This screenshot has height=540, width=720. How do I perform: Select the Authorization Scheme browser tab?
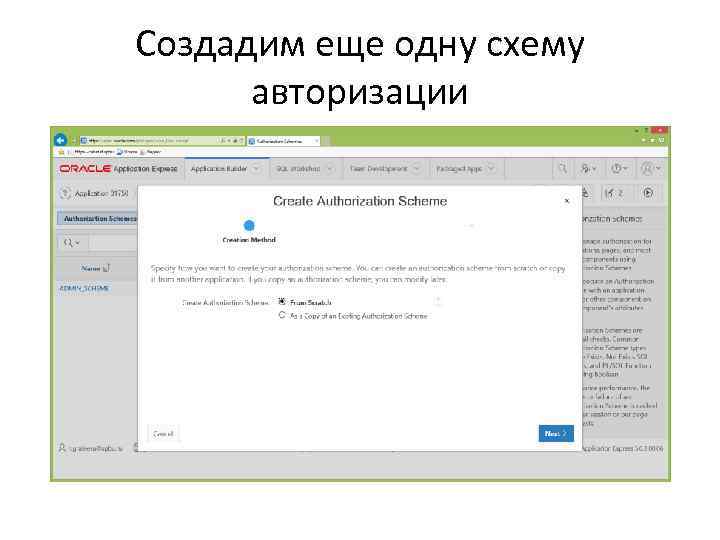(283, 141)
